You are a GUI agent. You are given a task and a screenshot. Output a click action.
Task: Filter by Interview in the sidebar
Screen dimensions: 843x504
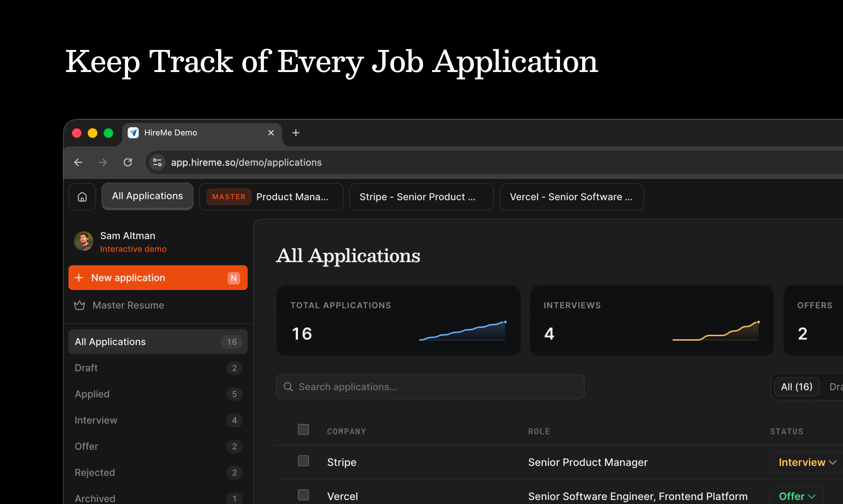click(158, 420)
